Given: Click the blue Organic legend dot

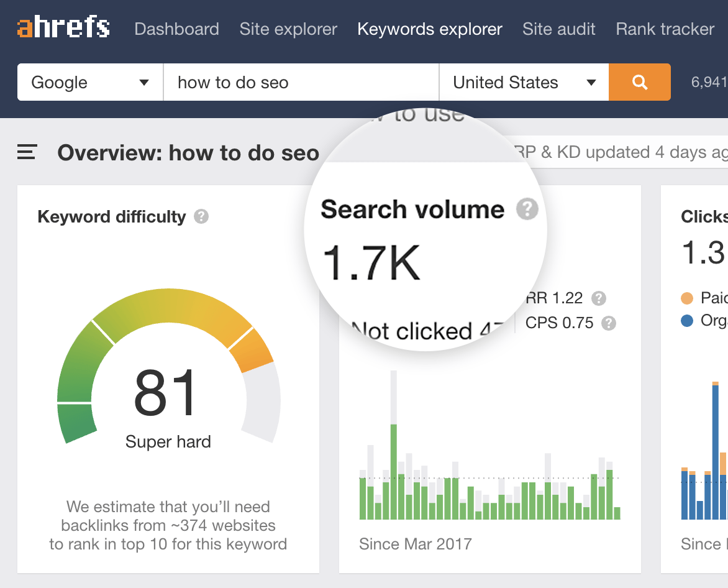Looking at the screenshot, I should [x=687, y=321].
